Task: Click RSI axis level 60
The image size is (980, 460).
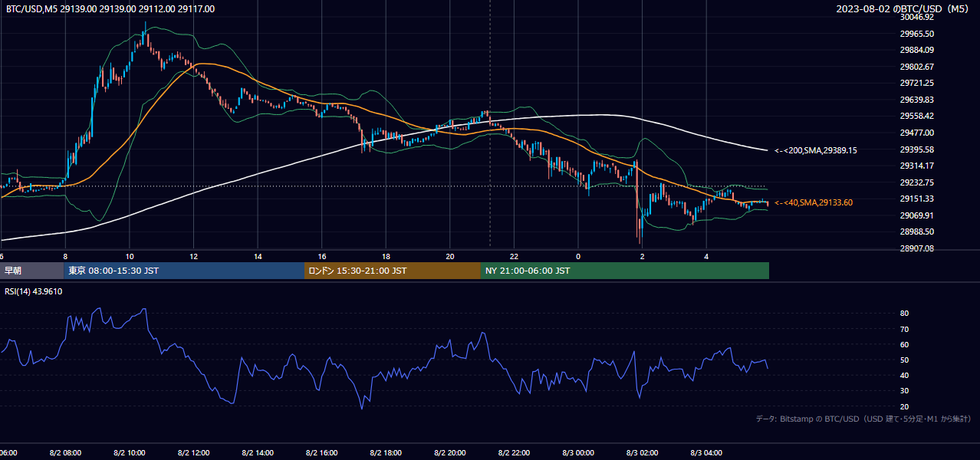Action: 904,344
